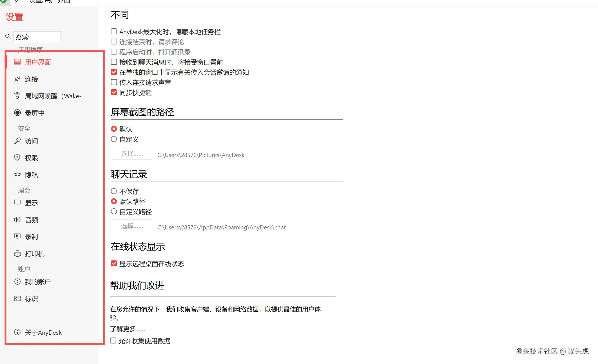
Task: Open Wake-on-LAN settings icon
Action: point(17,96)
